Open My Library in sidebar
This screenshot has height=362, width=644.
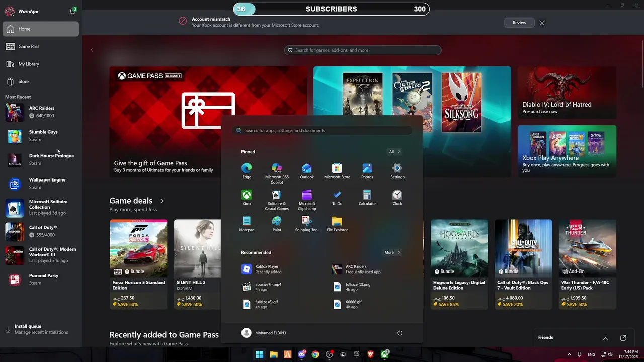(41, 64)
